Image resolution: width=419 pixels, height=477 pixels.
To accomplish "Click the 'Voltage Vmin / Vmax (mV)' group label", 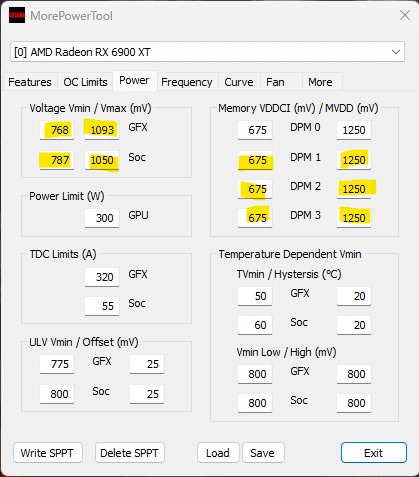I will coord(90,108).
